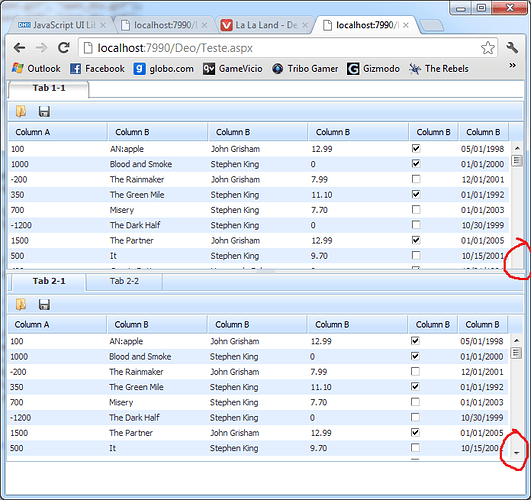Bookmark page with the star icon
Image resolution: width=531 pixels, height=500 pixels.
coord(488,48)
